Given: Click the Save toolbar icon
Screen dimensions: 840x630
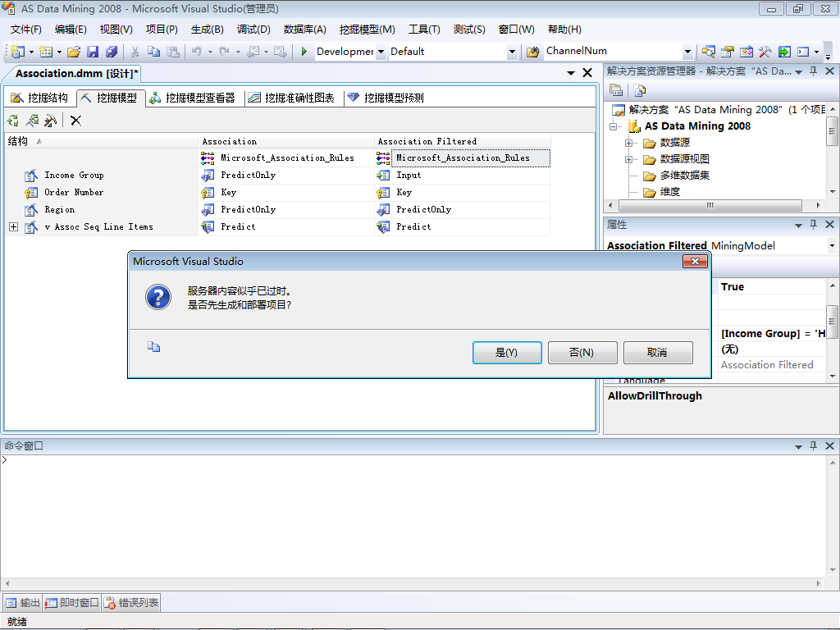Looking at the screenshot, I should (93, 52).
